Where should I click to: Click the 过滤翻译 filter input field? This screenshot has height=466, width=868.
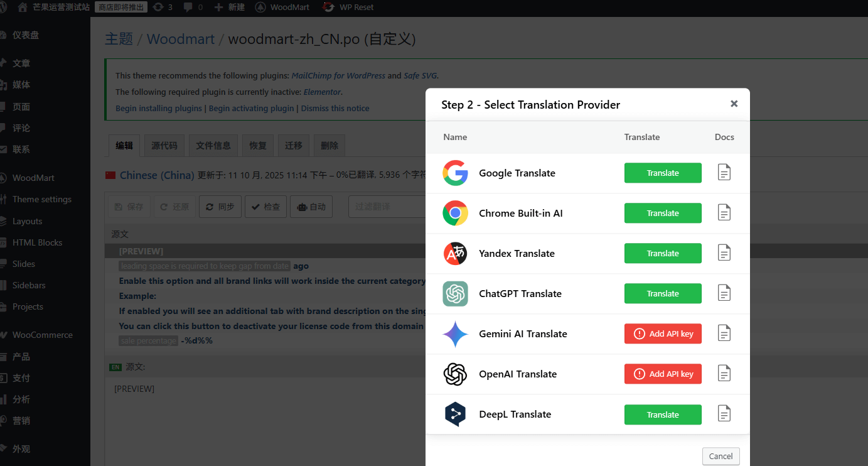pyautogui.click(x=386, y=207)
